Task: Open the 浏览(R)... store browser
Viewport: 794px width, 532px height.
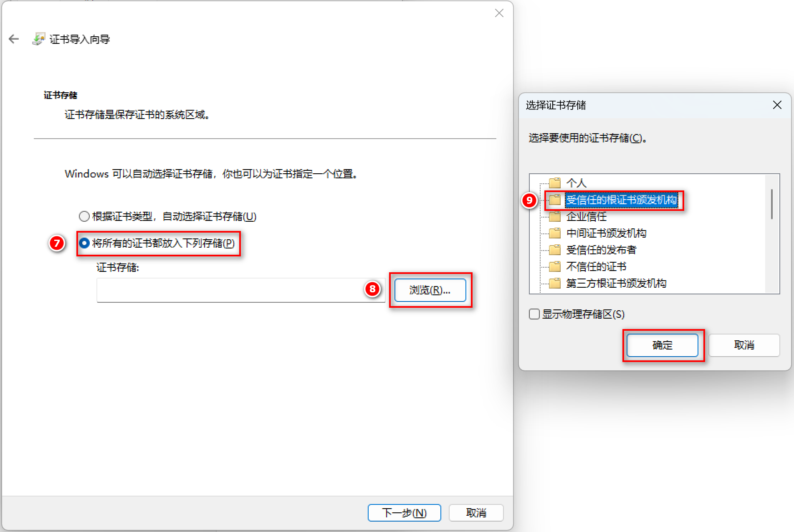Action: [x=430, y=290]
